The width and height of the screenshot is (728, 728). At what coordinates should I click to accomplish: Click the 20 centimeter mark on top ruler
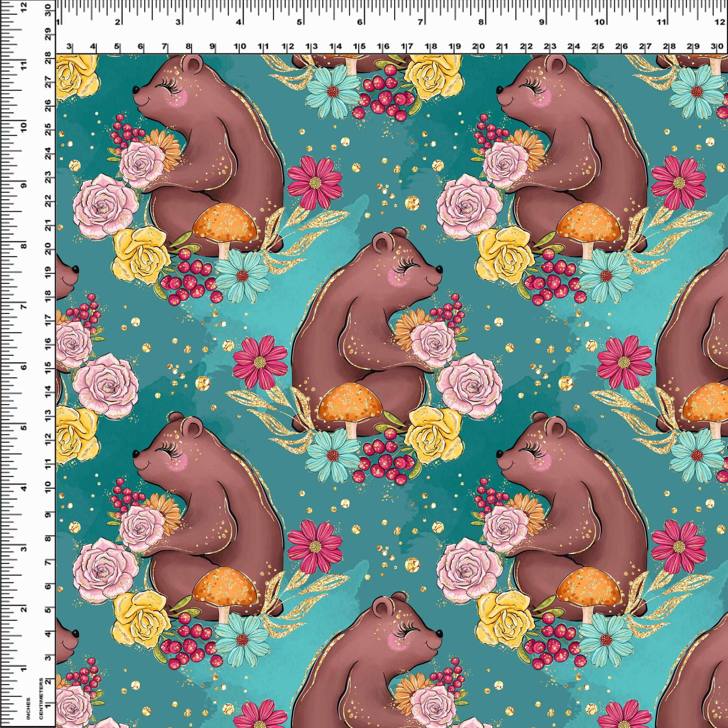pos(478,47)
